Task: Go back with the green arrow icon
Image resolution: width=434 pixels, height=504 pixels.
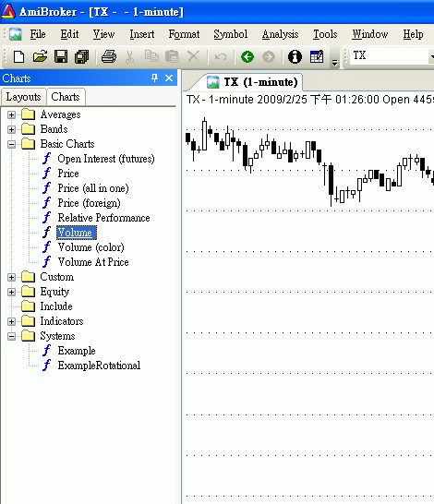Action: pos(247,57)
